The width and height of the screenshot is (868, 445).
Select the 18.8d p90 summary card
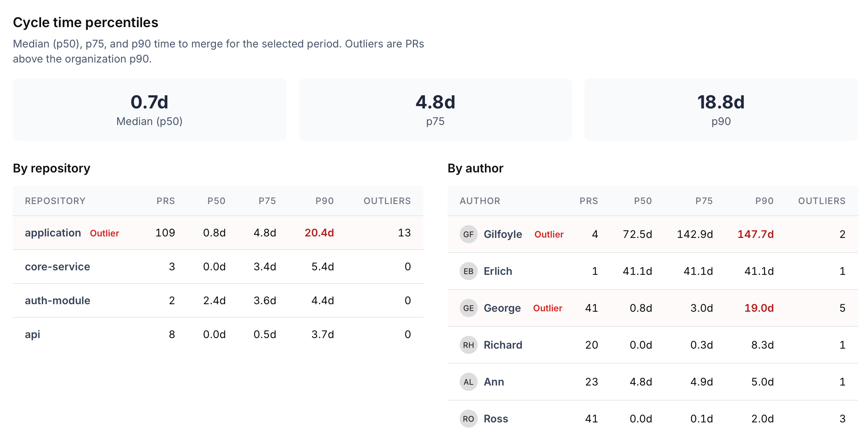[721, 110]
